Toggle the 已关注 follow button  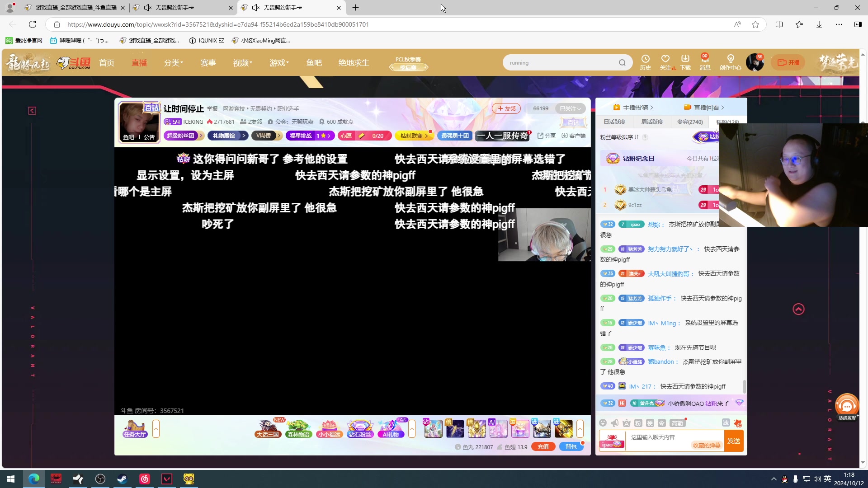point(570,108)
